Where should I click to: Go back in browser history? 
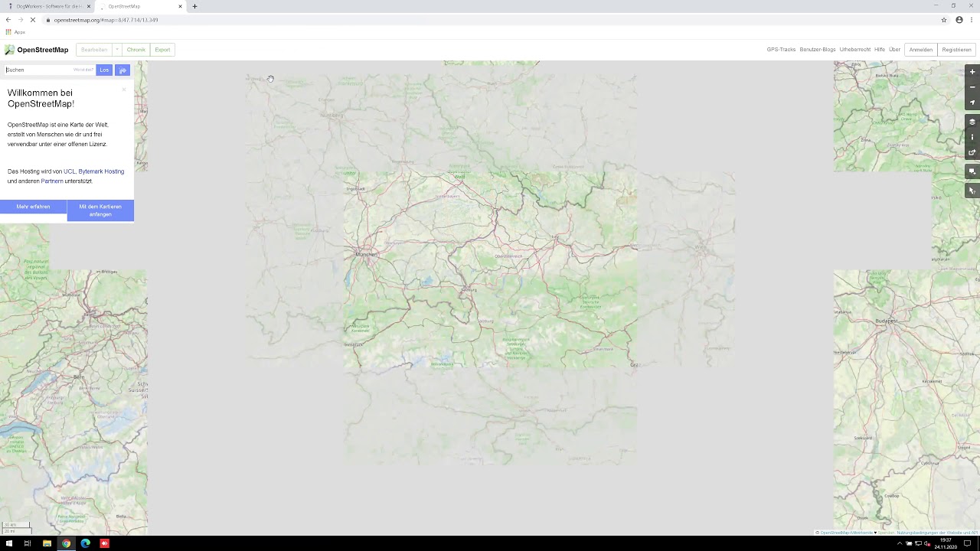point(8,20)
